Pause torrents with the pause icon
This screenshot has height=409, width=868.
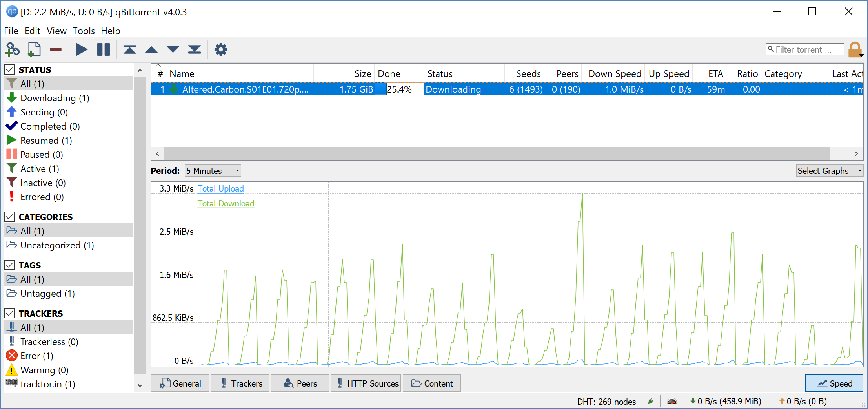[104, 50]
